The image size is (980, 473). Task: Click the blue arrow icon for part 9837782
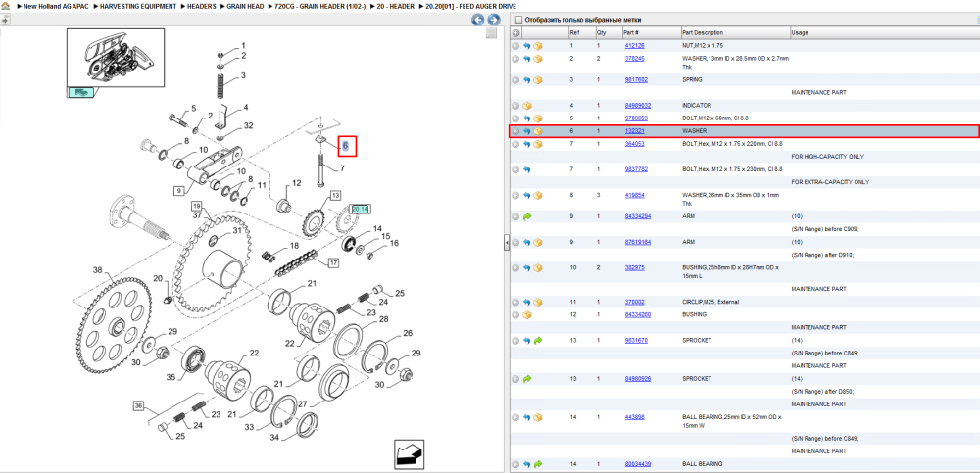click(x=526, y=169)
